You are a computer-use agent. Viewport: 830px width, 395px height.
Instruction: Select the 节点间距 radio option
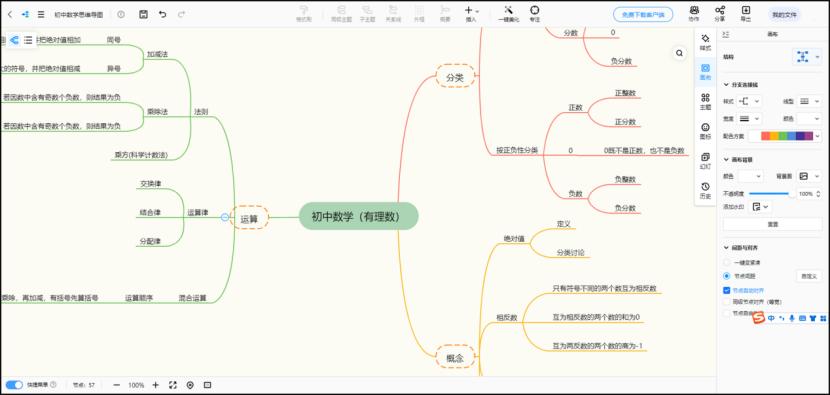click(726, 276)
